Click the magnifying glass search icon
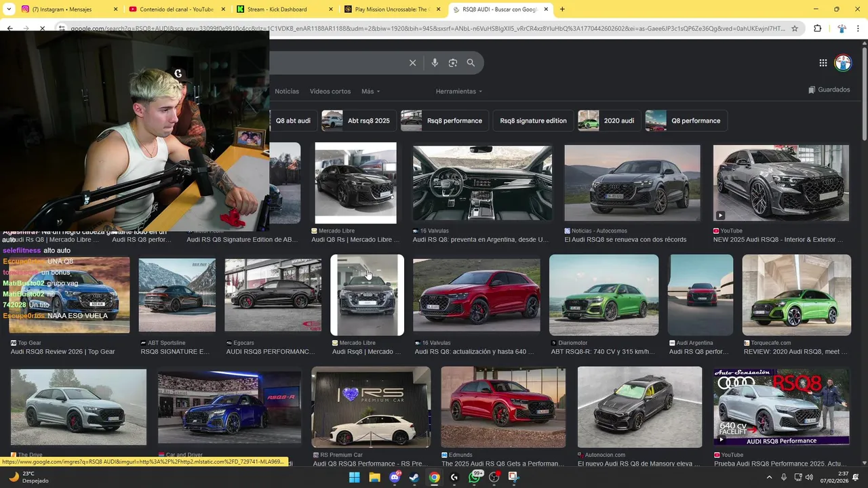Image resolution: width=868 pixels, height=488 pixels. click(x=471, y=63)
